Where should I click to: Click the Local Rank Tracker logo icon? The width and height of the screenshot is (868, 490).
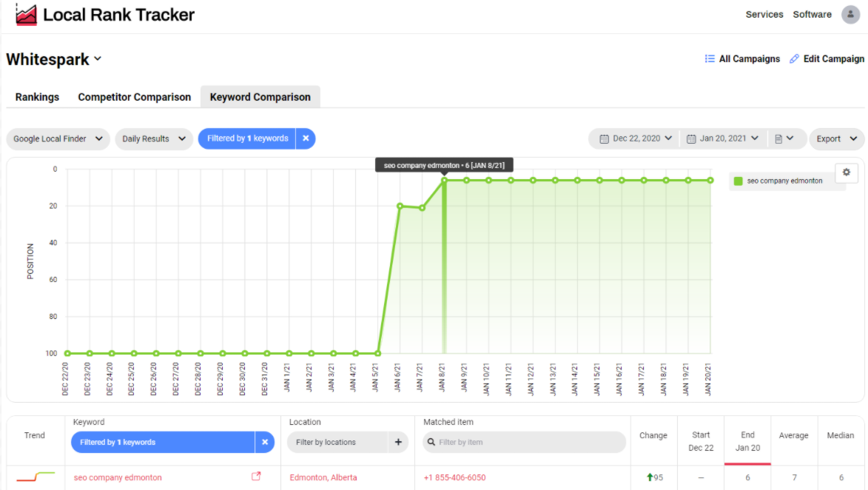(x=27, y=15)
